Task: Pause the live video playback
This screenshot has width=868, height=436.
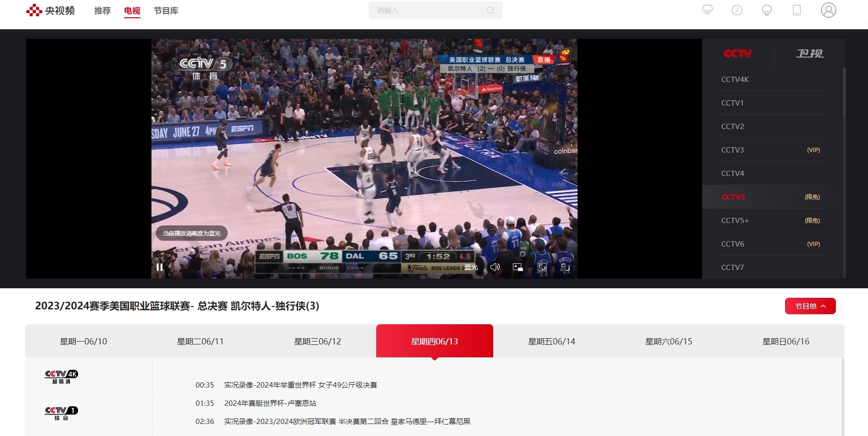Action: [x=160, y=267]
